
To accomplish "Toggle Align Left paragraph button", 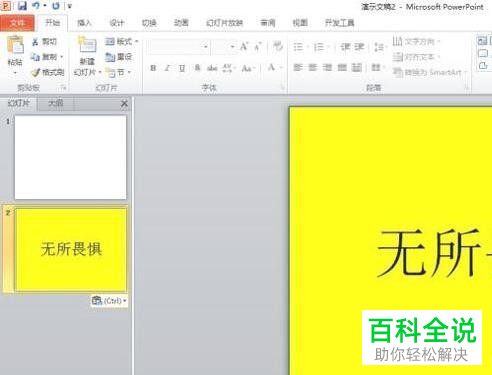I will [x=298, y=68].
